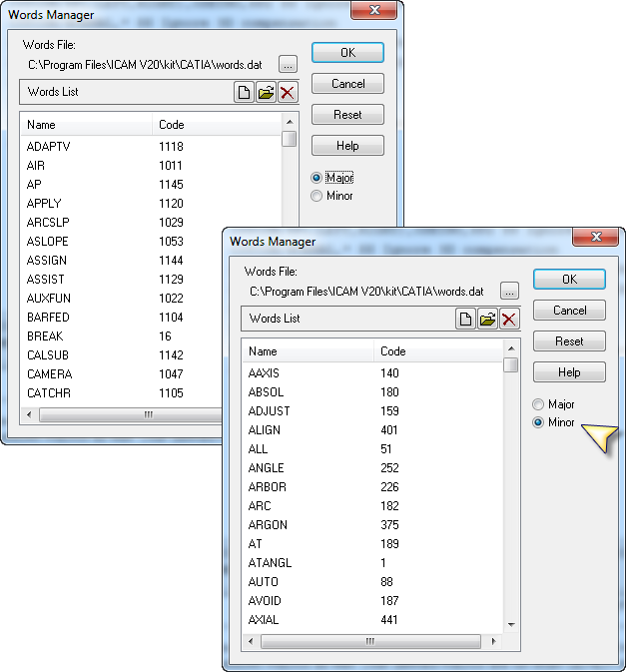Image resolution: width=626 pixels, height=672 pixels.
Task: Click the new words list icon in front dialog
Action: click(x=465, y=319)
